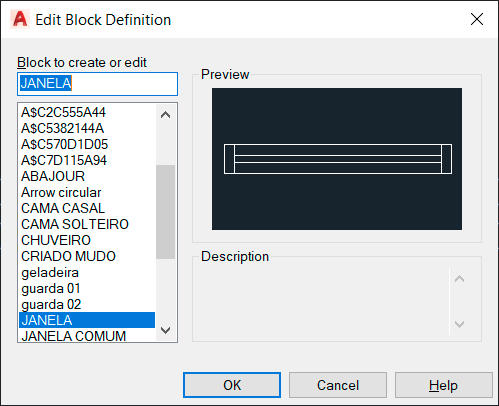Click inside the block name input field
499x406 pixels.
tap(97, 84)
